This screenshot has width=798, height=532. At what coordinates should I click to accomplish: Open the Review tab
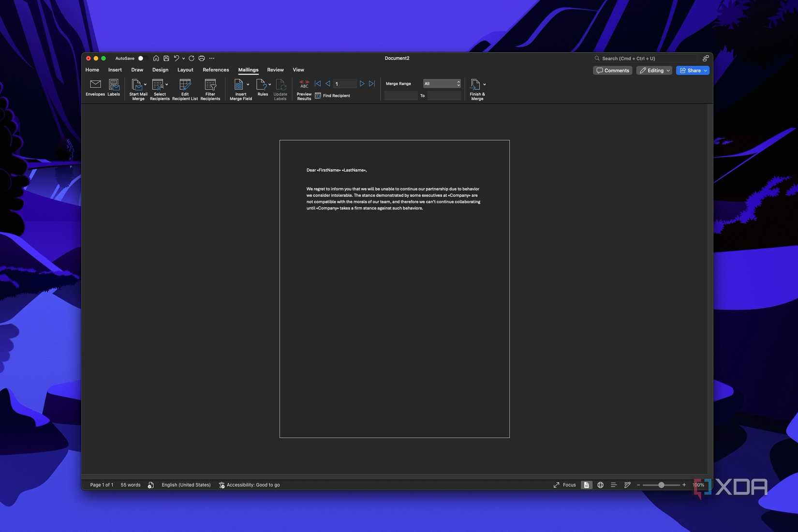(275, 70)
